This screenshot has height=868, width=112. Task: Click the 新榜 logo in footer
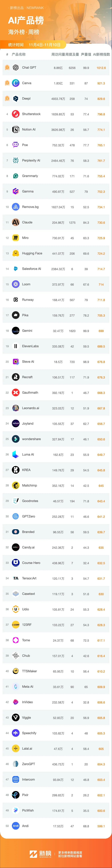[41, 854]
